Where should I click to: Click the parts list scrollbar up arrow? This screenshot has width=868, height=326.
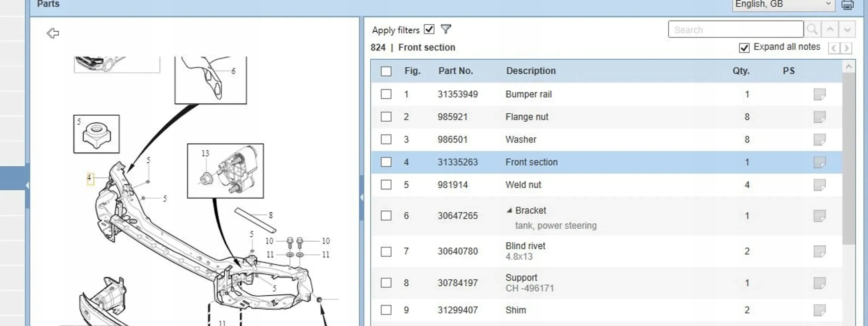849,66
